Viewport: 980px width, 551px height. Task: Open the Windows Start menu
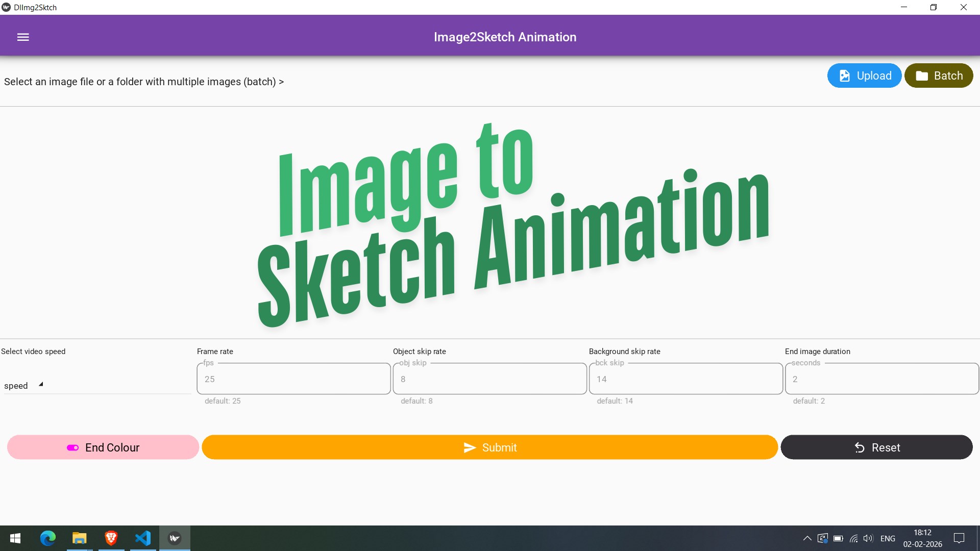15,538
